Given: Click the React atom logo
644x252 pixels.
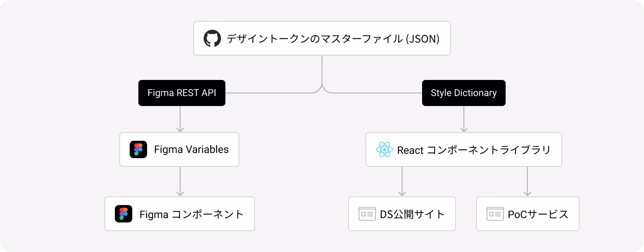Looking at the screenshot, I should tap(385, 150).
